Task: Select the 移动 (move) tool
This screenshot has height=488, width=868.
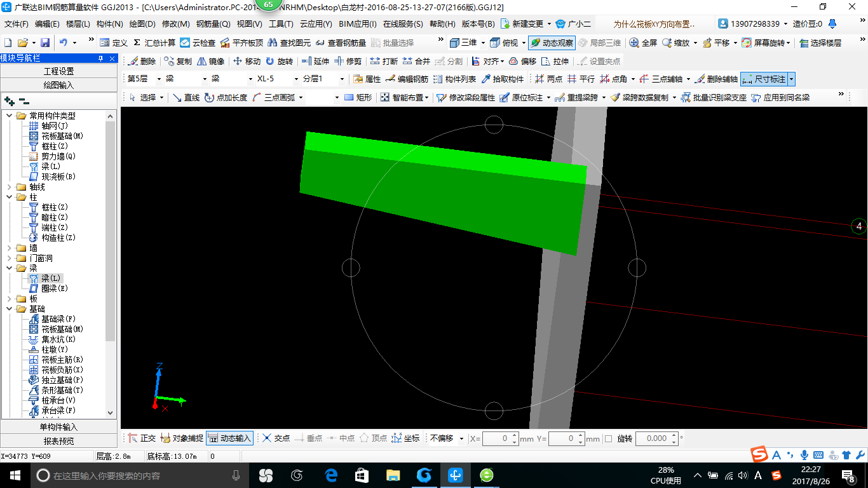Action: pos(247,62)
